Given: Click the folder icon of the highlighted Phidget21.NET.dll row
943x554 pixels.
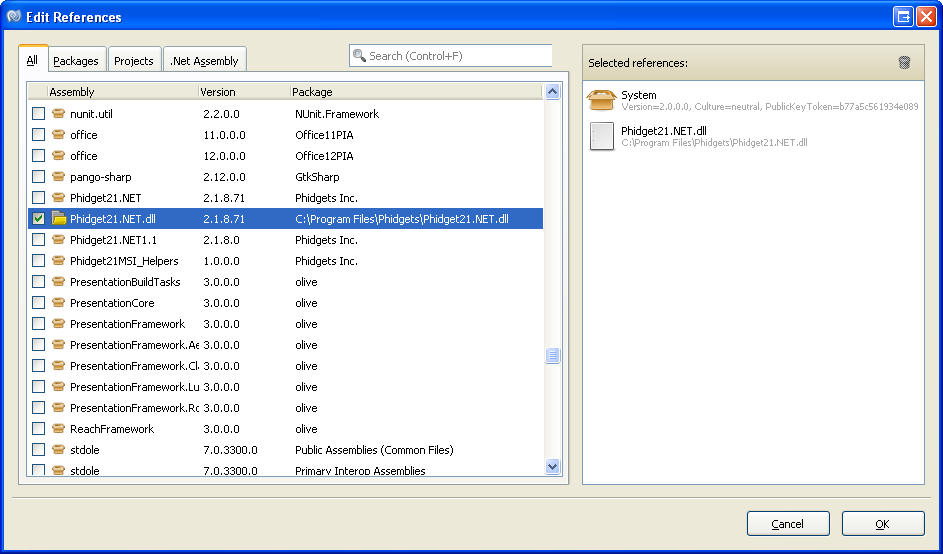Looking at the screenshot, I should click(x=59, y=219).
